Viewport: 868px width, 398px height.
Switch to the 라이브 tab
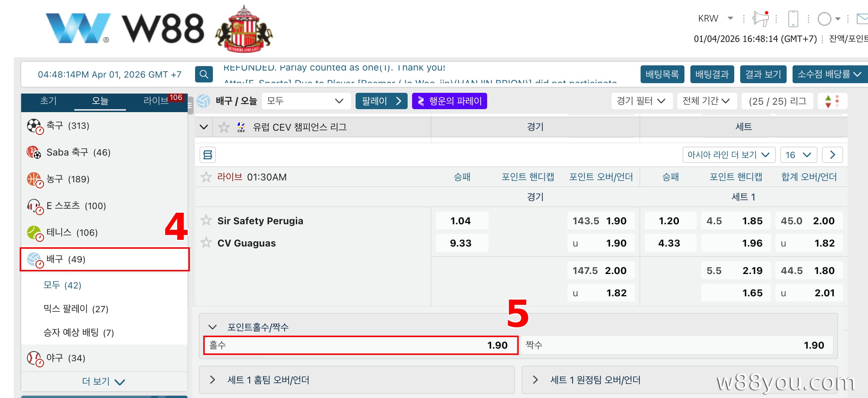pos(156,101)
